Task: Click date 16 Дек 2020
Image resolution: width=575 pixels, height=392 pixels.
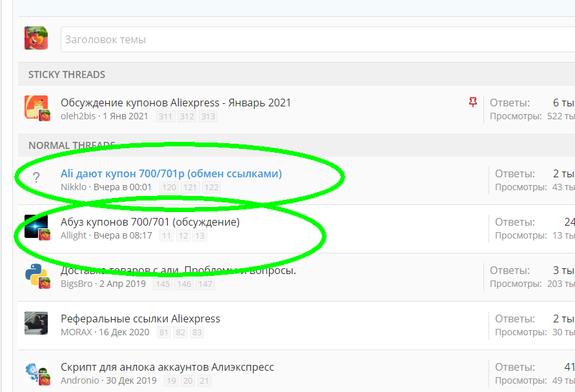Action: click(124, 332)
